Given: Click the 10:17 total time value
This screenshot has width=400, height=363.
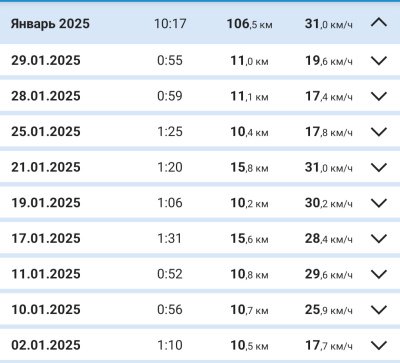Looking at the screenshot, I should (x=170, y=24).
